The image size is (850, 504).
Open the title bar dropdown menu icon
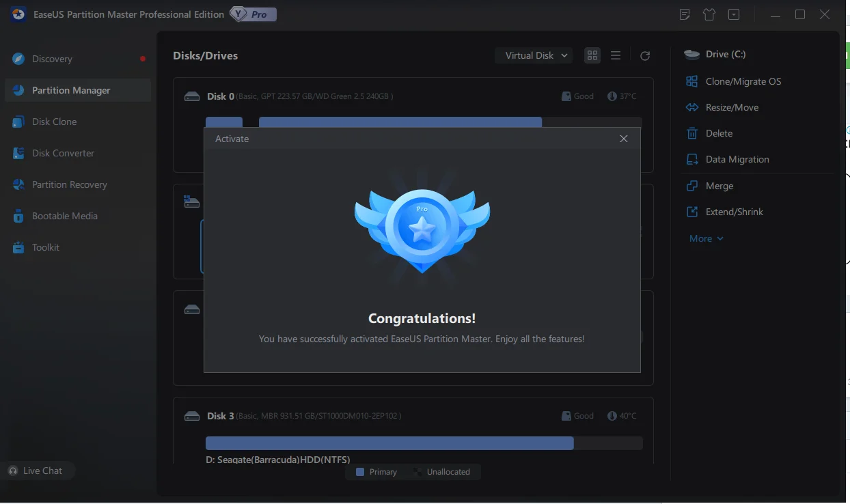(x=734, y=14)
